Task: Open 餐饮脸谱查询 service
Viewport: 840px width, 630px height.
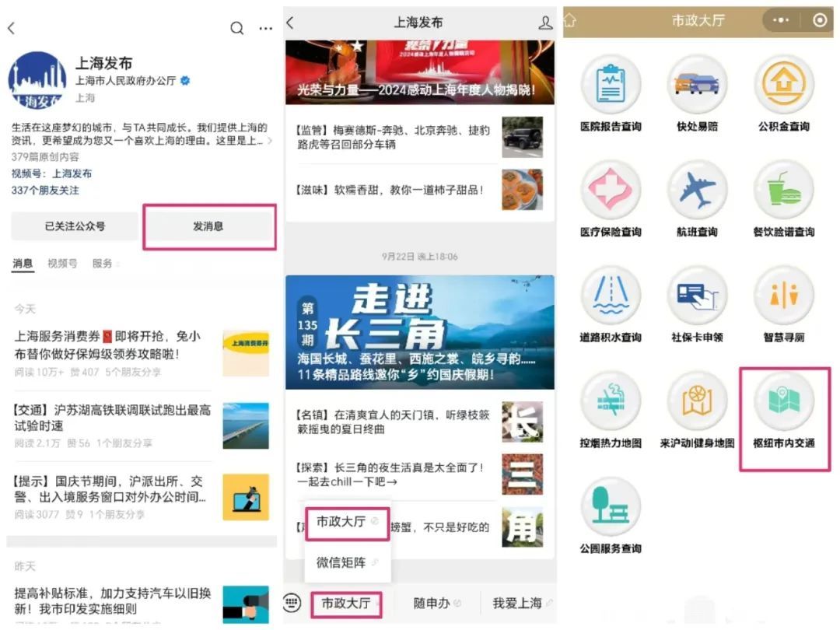Action: [784, 200]
